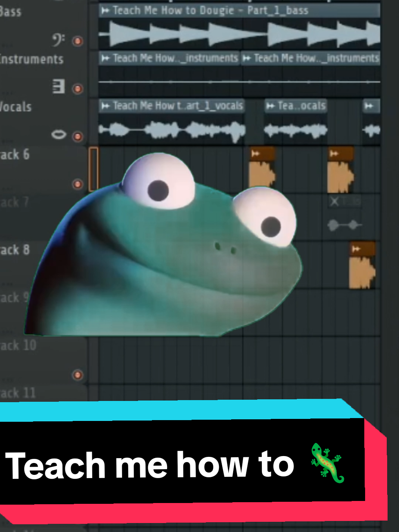399x532 pixels.
Task: Select the Vocals track label
Action: pyautogui.click(x=16, y=107)
